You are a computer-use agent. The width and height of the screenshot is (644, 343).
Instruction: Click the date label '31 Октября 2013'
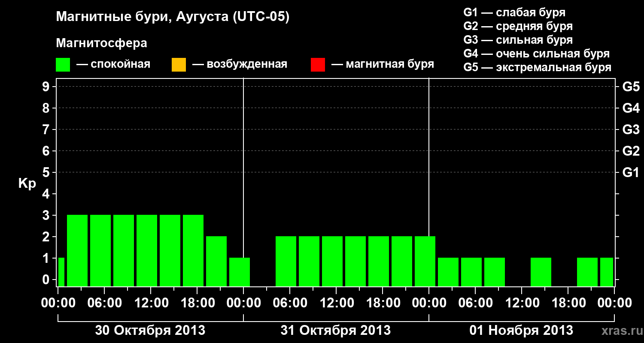point(336,330)
